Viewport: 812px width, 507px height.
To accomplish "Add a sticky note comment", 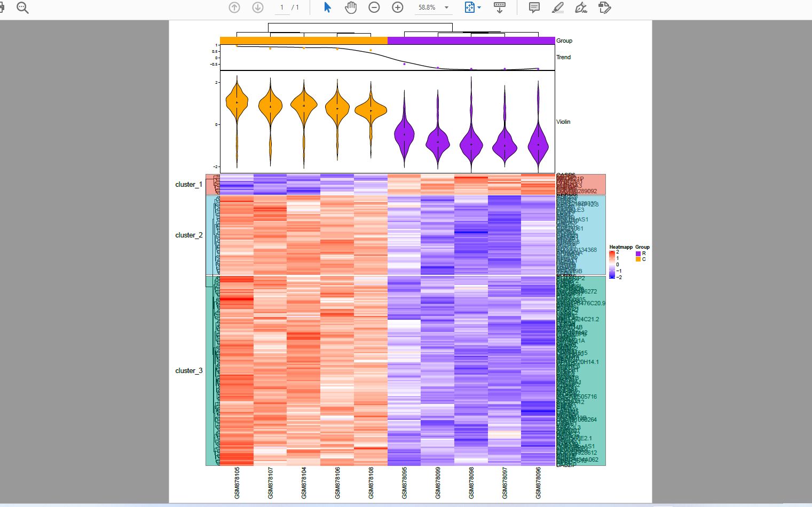I will [x=534, y=7].
